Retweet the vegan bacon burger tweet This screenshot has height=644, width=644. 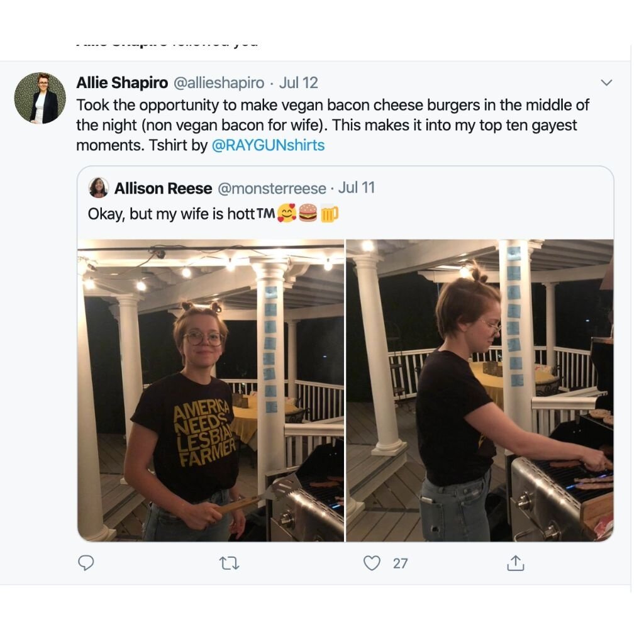[x=229, y=563]
